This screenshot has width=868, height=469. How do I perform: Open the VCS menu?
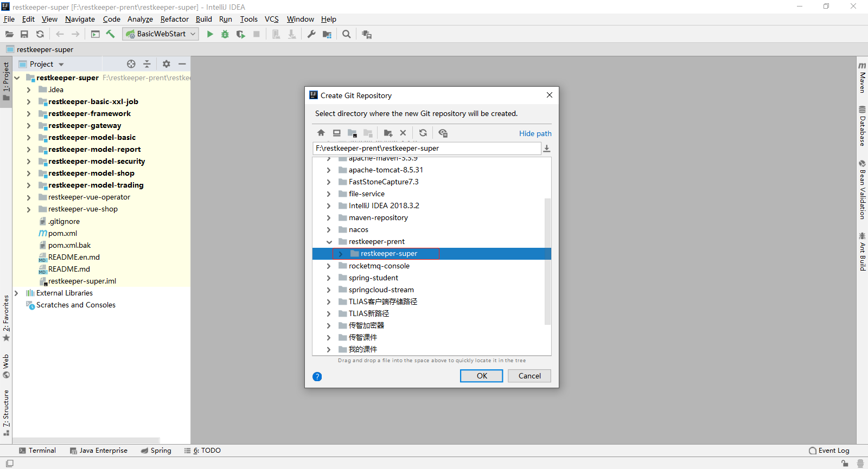[x=272, y=19]
